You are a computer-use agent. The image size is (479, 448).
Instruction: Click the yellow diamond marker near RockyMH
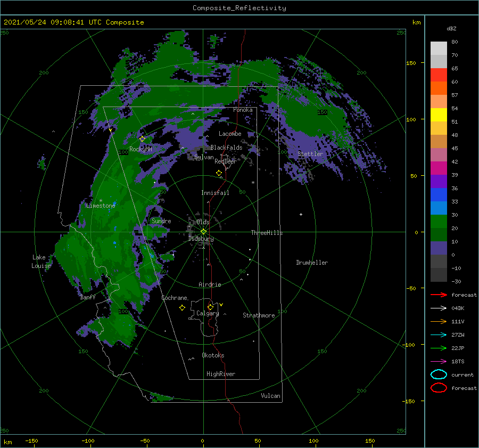[142, 139]
